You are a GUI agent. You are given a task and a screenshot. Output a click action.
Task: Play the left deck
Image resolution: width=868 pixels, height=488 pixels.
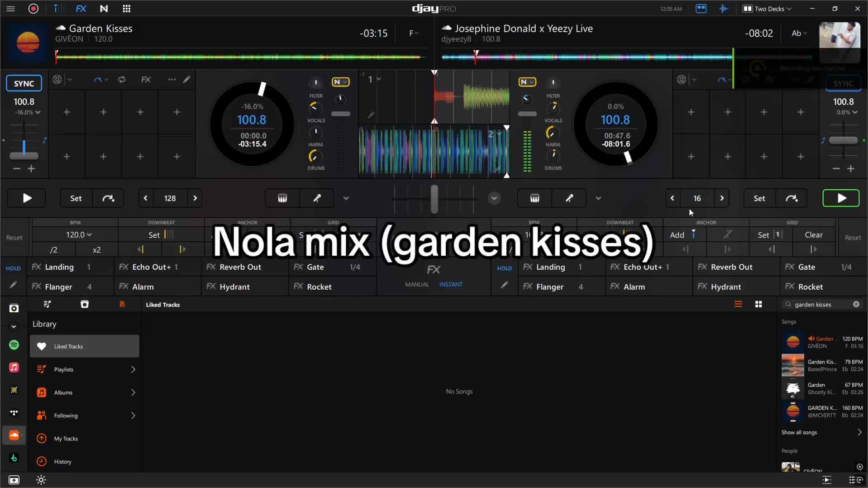pyautogui.click(x=27, y=198)
